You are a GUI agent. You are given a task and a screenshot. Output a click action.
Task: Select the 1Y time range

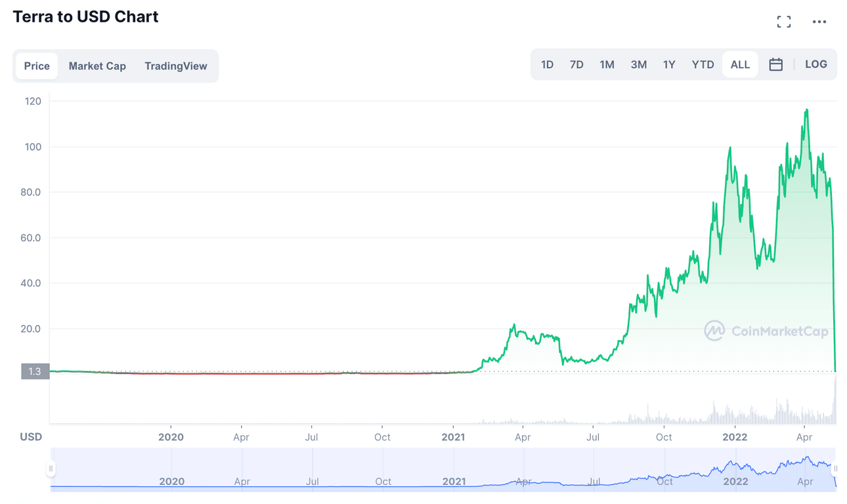(669, 64)
